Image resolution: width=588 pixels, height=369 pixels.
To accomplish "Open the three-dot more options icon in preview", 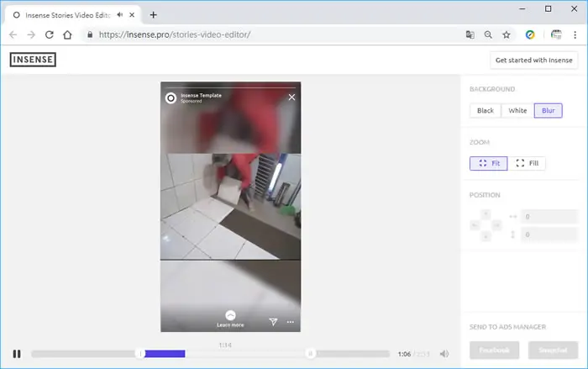I will coord(291,322).
